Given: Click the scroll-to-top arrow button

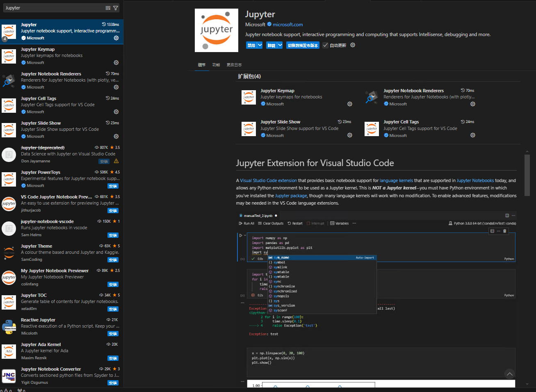Looking at the screenshot, I should (x=509, y=374).
